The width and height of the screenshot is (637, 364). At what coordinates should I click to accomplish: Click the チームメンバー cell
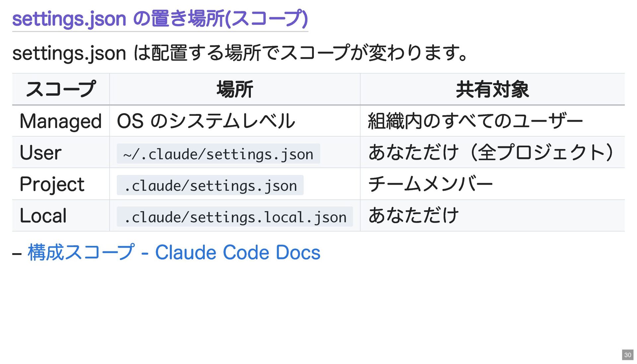(430, 184)
